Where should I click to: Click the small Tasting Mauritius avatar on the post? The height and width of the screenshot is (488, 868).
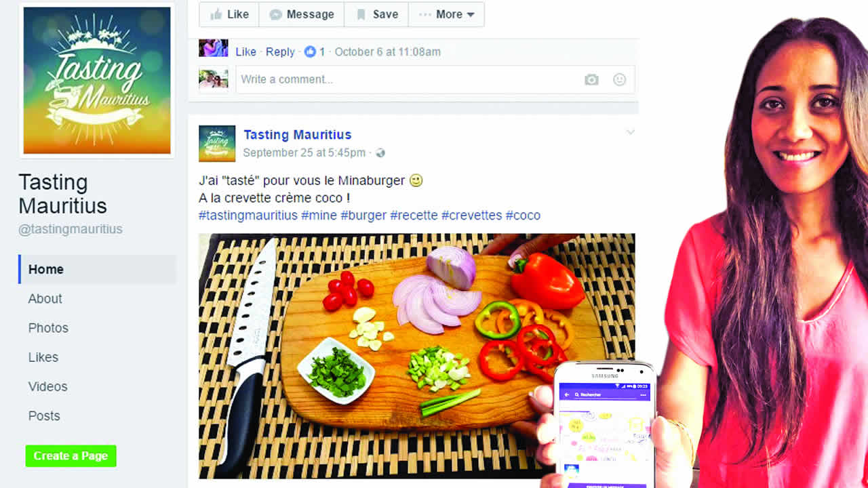tap(217, 143)
